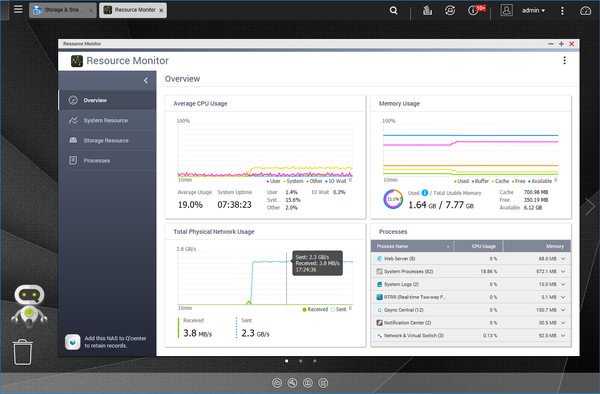Toggle User series in CPU legend
This screenshot has height=394, width=600.
pyautogui.click(x=274, y=181)
